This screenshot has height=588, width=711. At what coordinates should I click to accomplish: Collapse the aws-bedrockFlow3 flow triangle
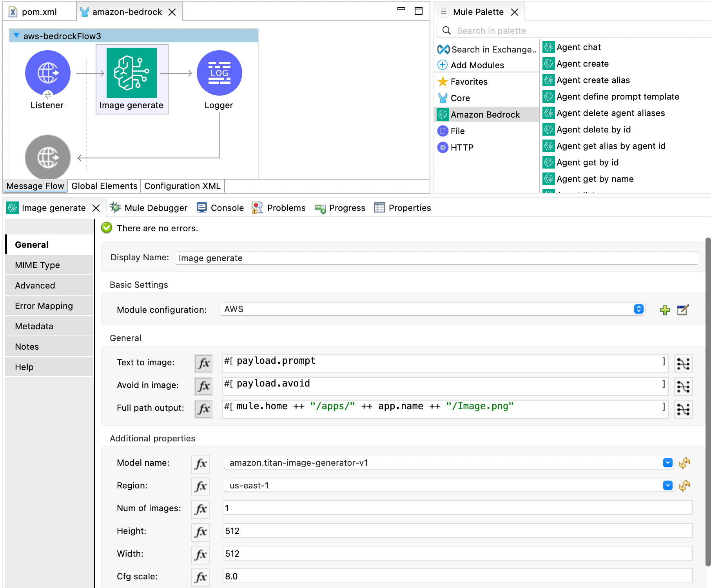pos(16,36)
